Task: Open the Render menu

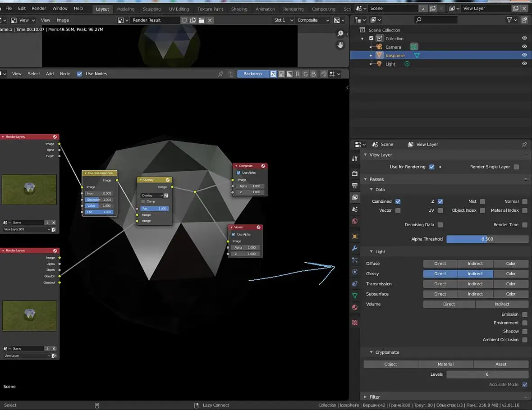Action: (x=39, y=8)
